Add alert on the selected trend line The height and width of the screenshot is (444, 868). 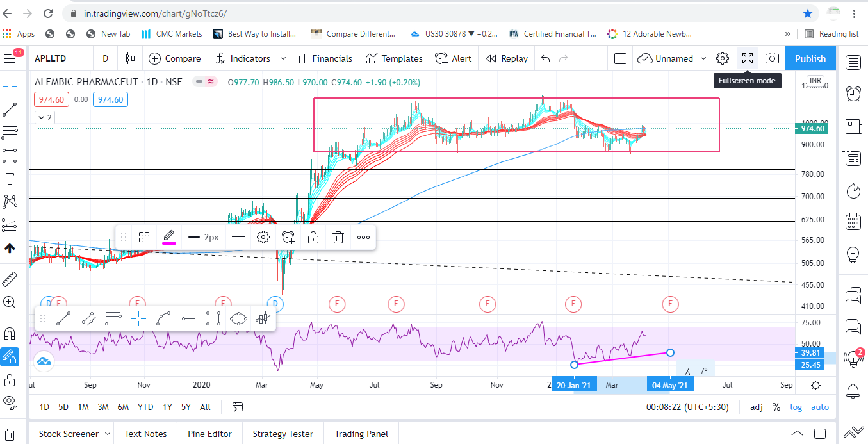pos(288,237)
